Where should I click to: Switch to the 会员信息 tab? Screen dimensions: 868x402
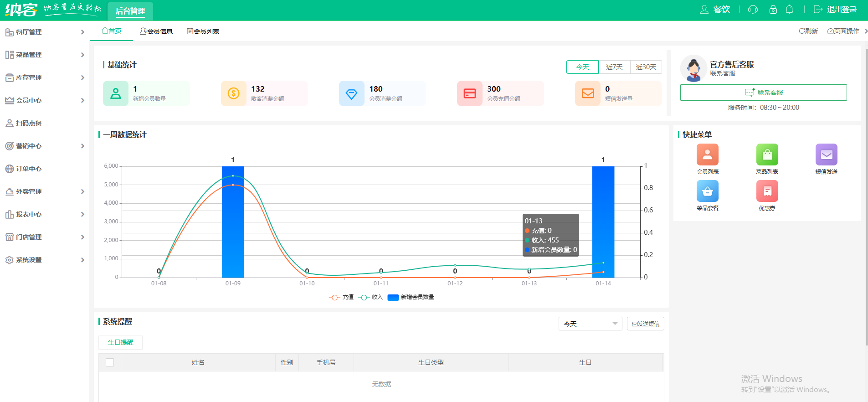tap(156, 31)
